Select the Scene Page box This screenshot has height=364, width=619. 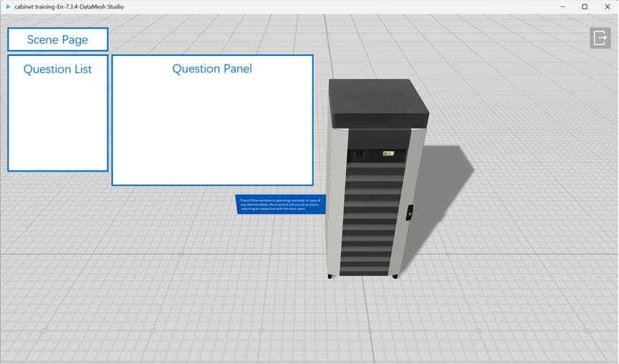pyautogui.click(x=58, y=39)
